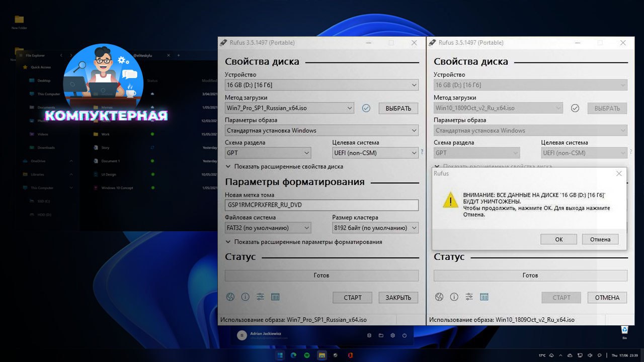Toggle the Libraries chevron in background File Explorer

click(x=71, y=174)
